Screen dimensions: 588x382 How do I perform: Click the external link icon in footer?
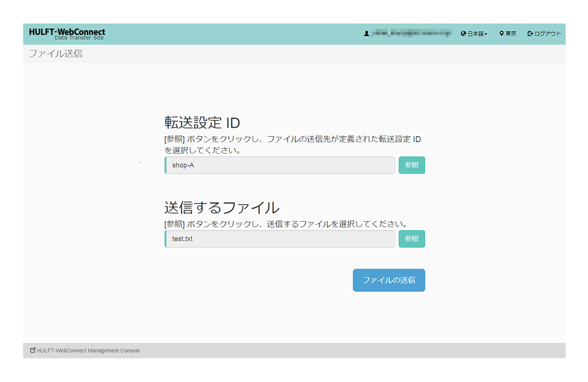[x=33, y=350]
